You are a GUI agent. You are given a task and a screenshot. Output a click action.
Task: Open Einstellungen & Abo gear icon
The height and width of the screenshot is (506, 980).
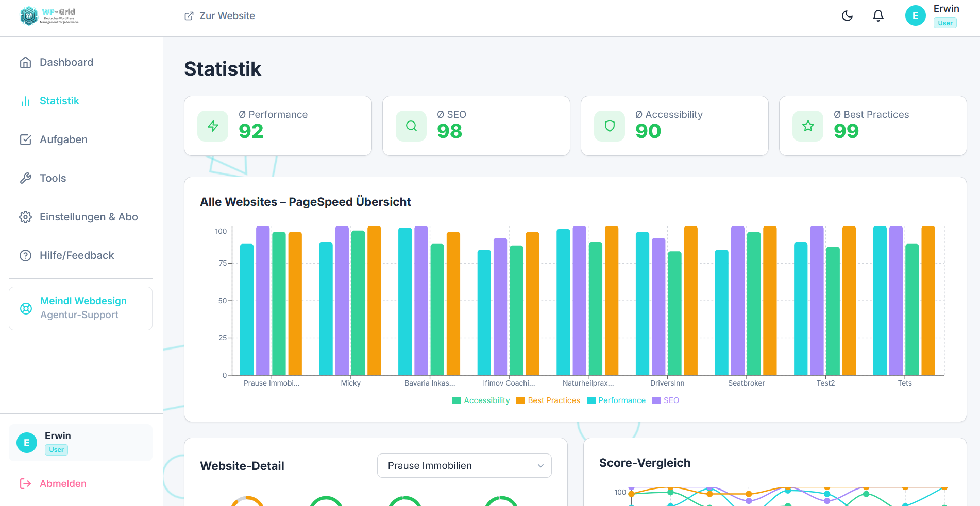[x=26, y=217]
